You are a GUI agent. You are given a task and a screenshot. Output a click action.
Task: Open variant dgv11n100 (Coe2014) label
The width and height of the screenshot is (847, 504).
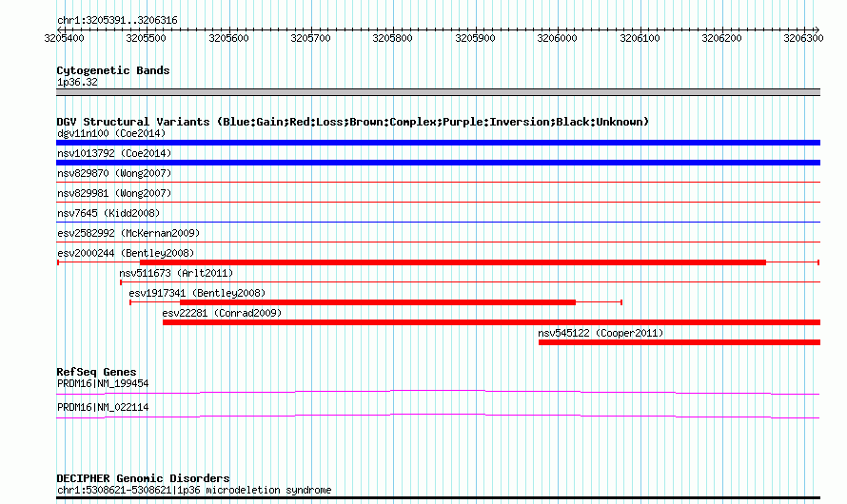(111, 133)
